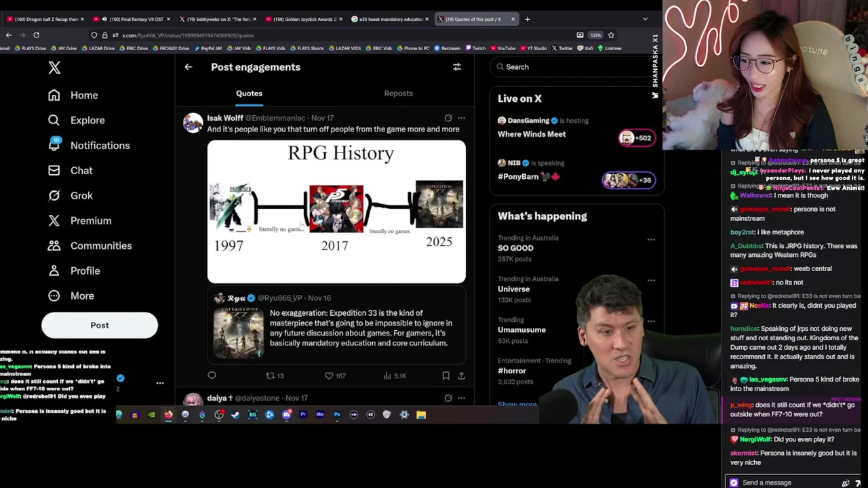The width and height of the screenshot is (868, 488).
Task: Share Isak Wolff's post
Action: pyautogui.click(x=461, y=375)
